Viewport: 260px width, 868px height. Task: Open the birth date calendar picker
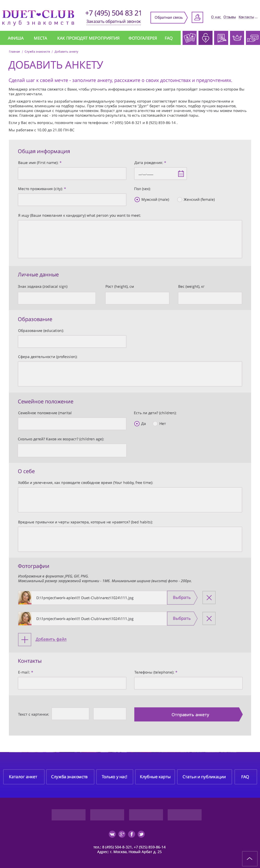point(181,173)
